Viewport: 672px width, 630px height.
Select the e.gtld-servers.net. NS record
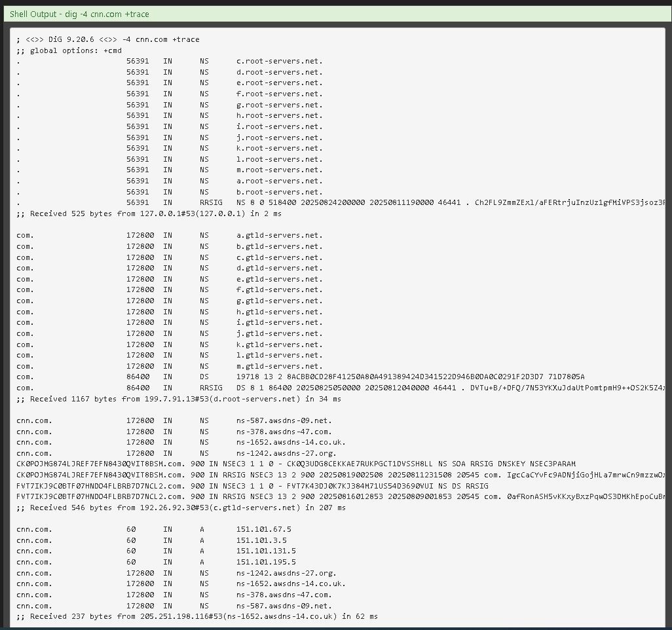(170, 280)
